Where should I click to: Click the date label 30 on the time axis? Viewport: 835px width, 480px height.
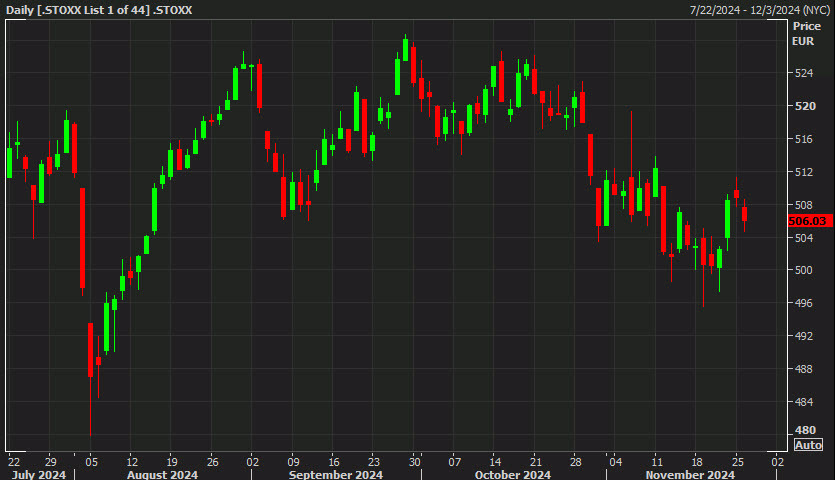[414, 462]
